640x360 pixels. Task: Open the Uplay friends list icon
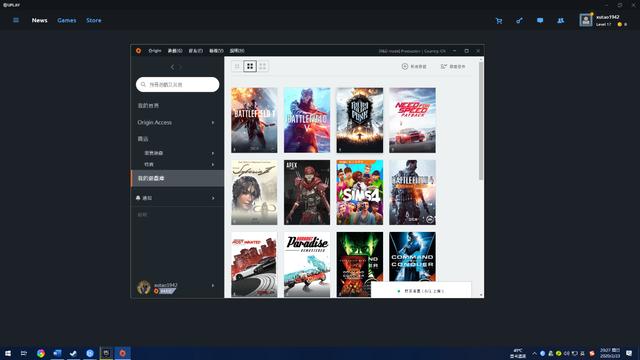561,20
